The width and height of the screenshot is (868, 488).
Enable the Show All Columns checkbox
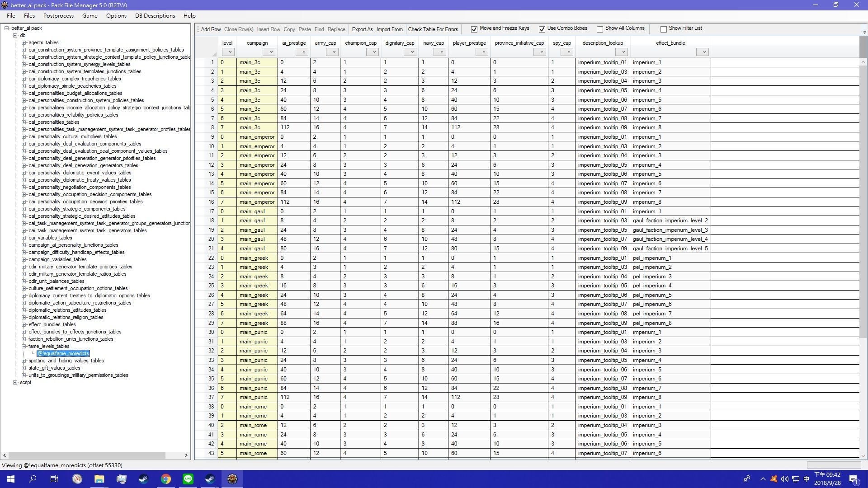coord(600,29)
